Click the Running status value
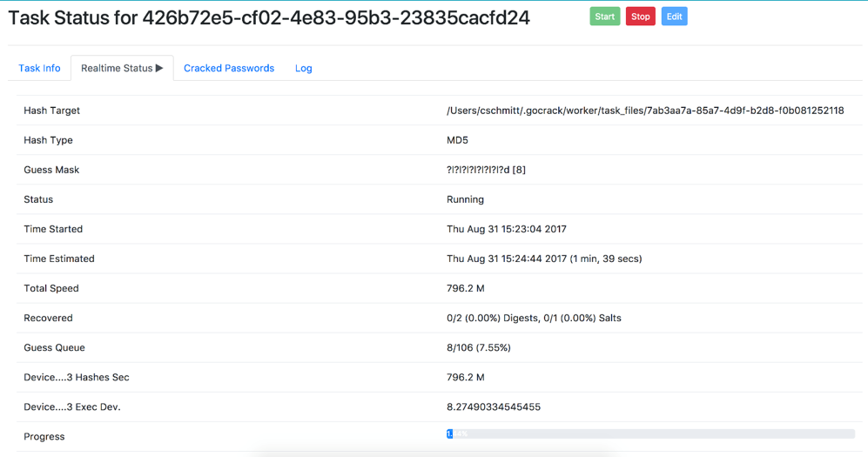Viewport: 868px width, 457px height. coord(465,199)
